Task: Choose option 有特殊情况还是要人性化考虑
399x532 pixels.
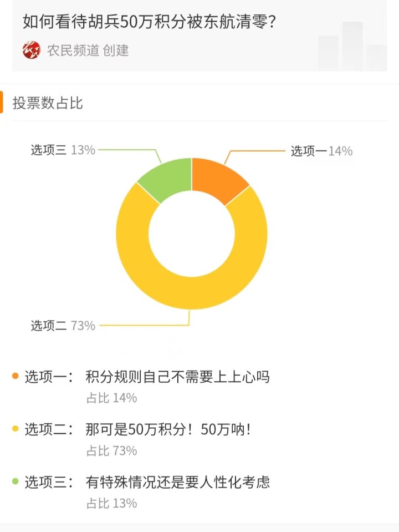Action: point(177,482)
